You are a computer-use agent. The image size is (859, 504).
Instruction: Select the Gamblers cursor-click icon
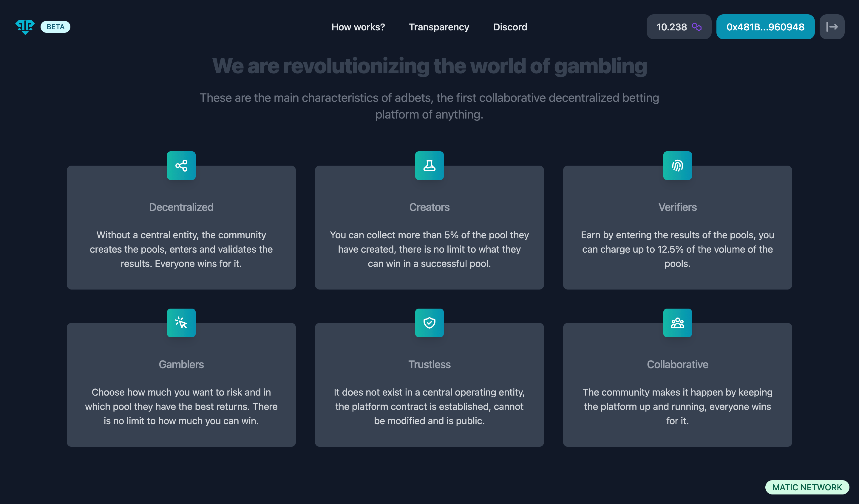(181, 323)
